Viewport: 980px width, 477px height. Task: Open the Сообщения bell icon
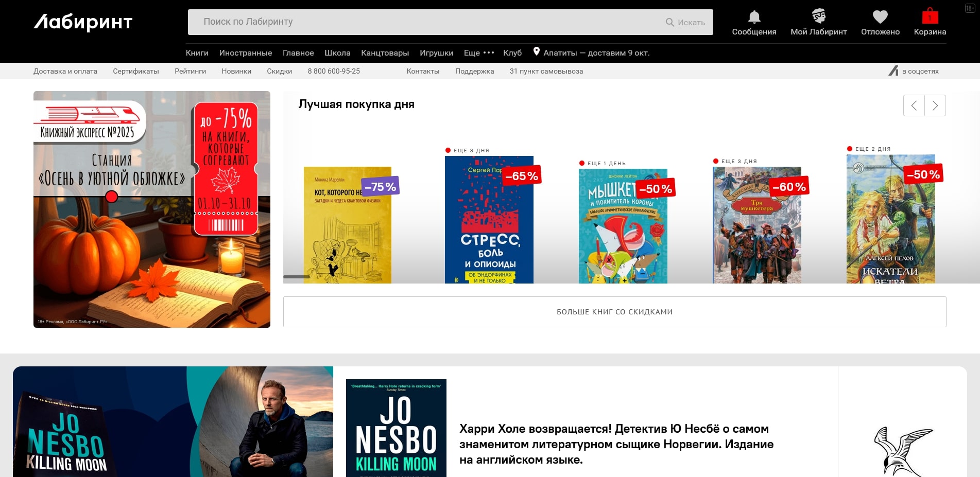pos(754,17)
